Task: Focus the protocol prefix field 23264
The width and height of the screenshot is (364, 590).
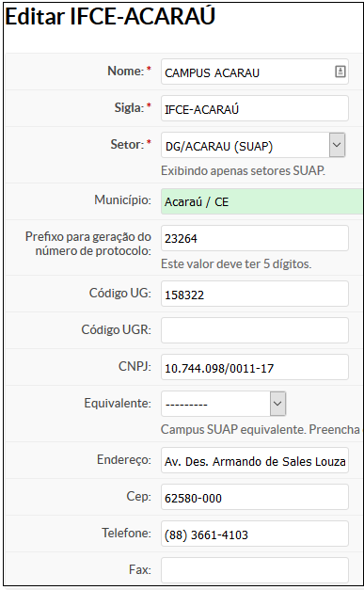Action: click(x=255, y=238)
